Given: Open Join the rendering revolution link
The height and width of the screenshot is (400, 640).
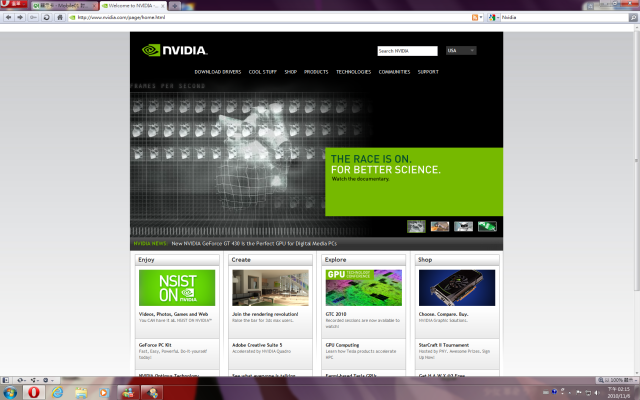Looking at the screenshot, I should click(265, 314).
